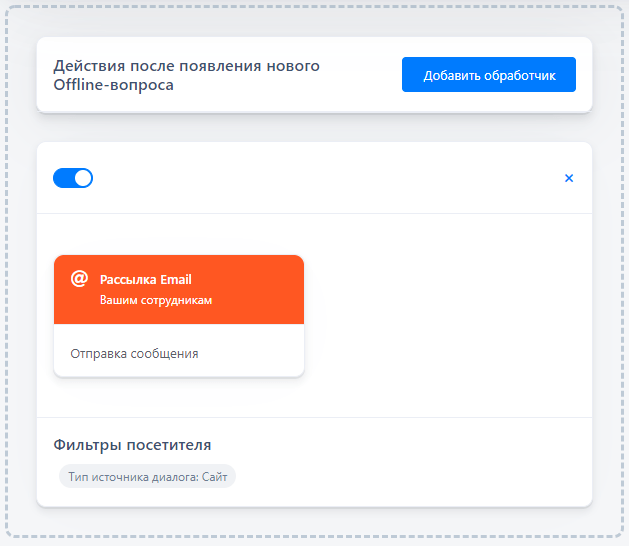Click the word посетителя in the filters heading
The width and height of the screenshot is (629, 546).
[x=169, y=445]
